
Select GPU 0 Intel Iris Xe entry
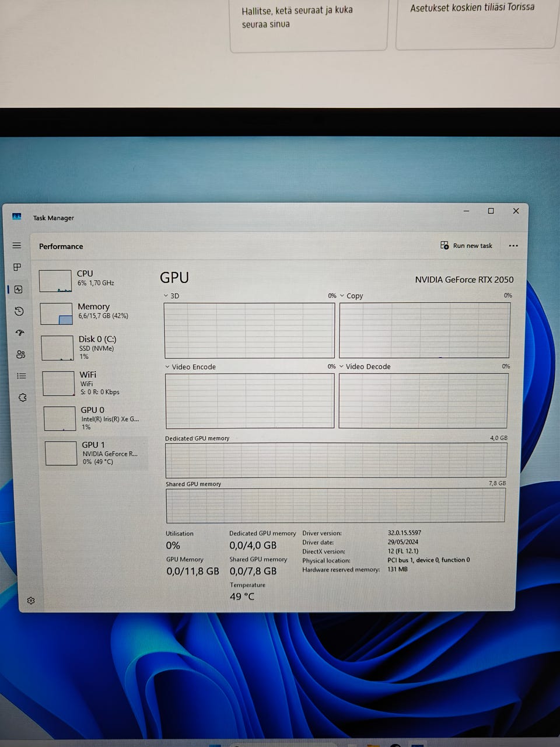[x=96, y=418]
